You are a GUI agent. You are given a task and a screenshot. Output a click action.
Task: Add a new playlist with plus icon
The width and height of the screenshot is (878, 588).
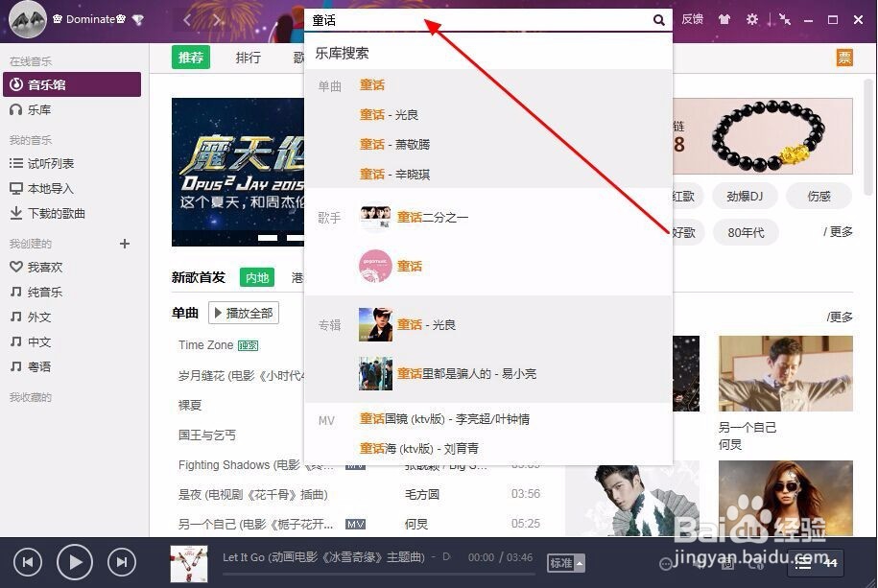pos(125,244)
